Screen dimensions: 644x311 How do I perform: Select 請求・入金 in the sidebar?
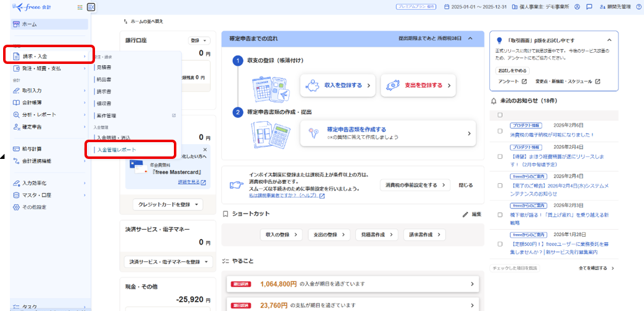tap(49, 56)
